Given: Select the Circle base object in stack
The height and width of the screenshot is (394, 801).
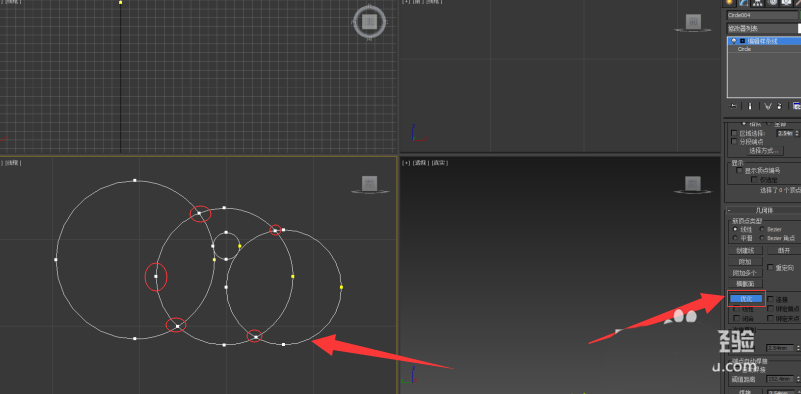Looking at the screenshot, I should click(x=744, y=49).
